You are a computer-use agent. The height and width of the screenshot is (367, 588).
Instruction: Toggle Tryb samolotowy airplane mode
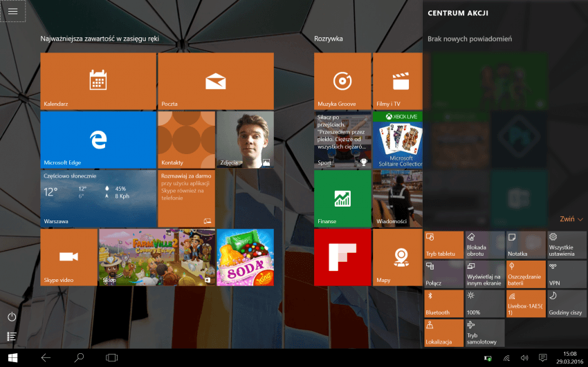pos(485,333)
